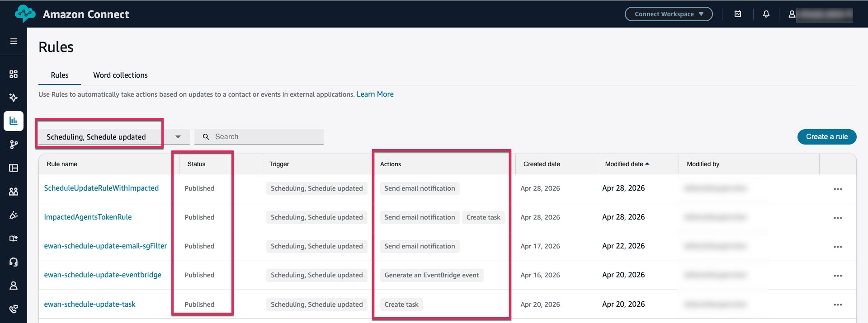Open the dashboard grid icon in sidebar
868x323 pixels.
coord(14,74)
